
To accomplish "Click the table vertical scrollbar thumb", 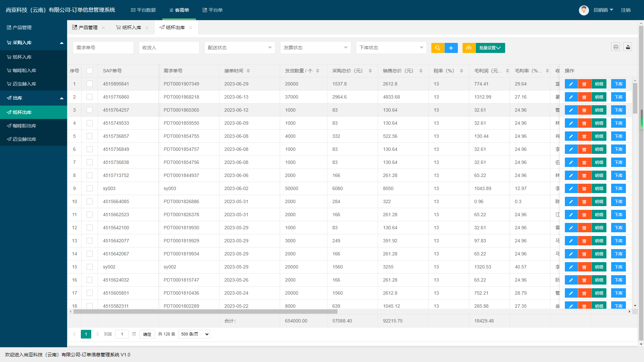I will tap(635, 98).
